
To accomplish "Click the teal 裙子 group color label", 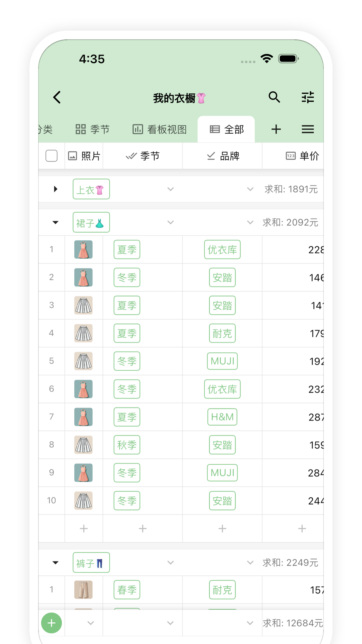I will pyautogui.click(x=91, y=222).
